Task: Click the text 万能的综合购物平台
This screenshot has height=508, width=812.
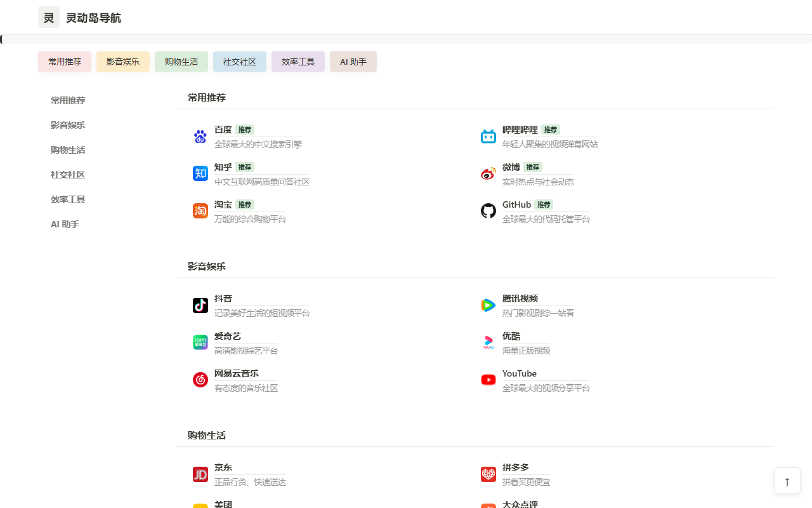Action: tap(250, 219)
